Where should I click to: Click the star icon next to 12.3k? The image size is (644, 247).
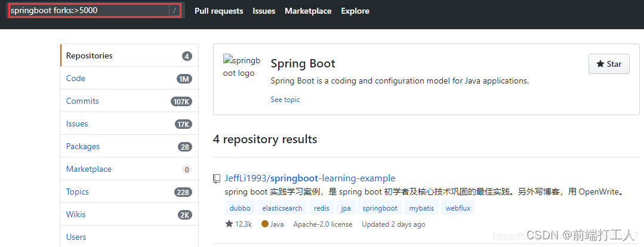coord(229,224)
